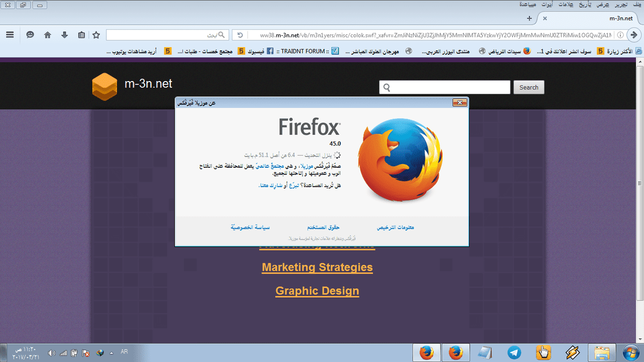Show hidden tray icons arrow
Screen dimensions: 644x362
[x=112, y=353]
